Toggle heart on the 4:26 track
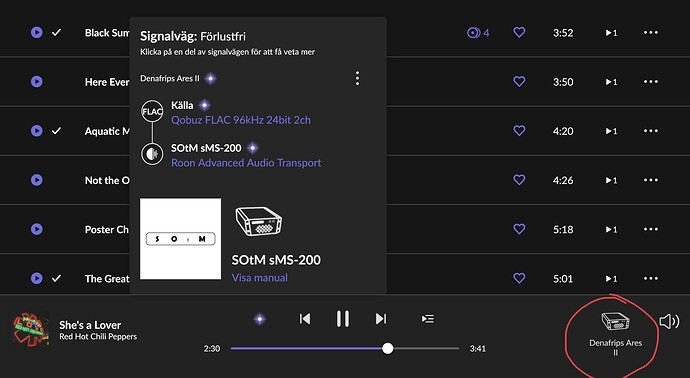This screenshot has height=378, width=690. pos(519,180)
